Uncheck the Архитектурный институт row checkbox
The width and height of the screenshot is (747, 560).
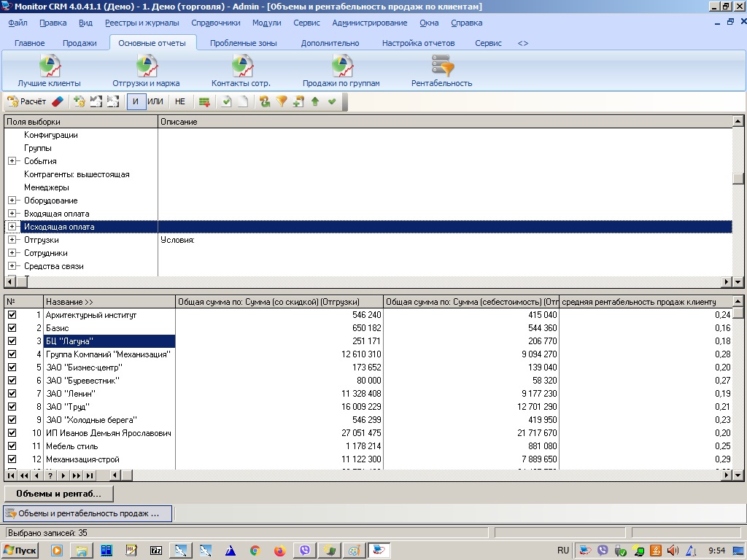(x=12, y=315)
